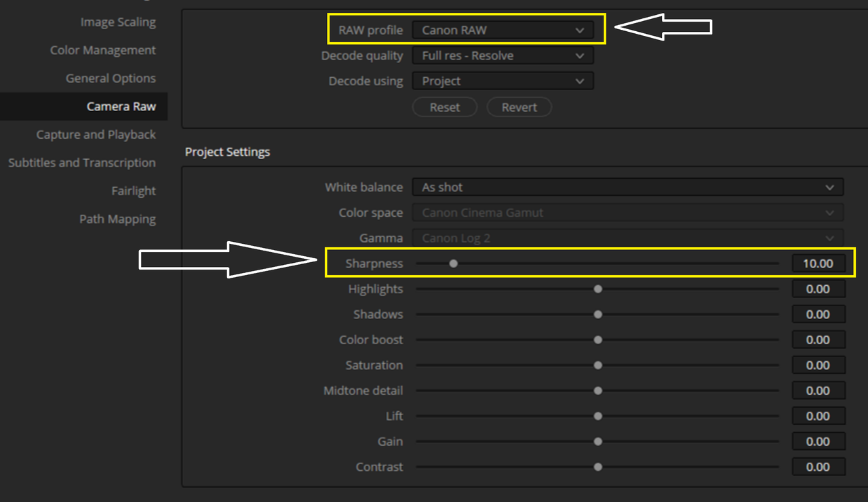Go to General Options in sidebar

tap(111, 79)
